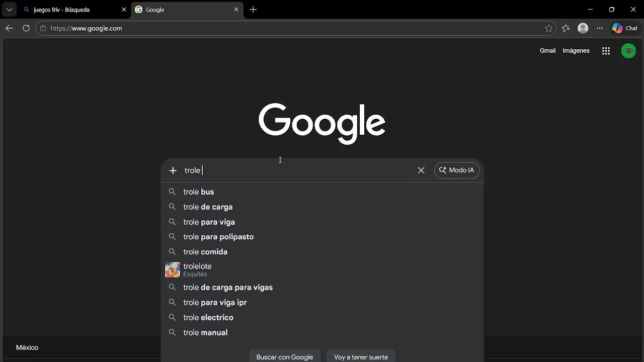The image size is (644, 362).
Task: Open the Google apps grid
Action: pyautogui.click(x=606, y=51)
